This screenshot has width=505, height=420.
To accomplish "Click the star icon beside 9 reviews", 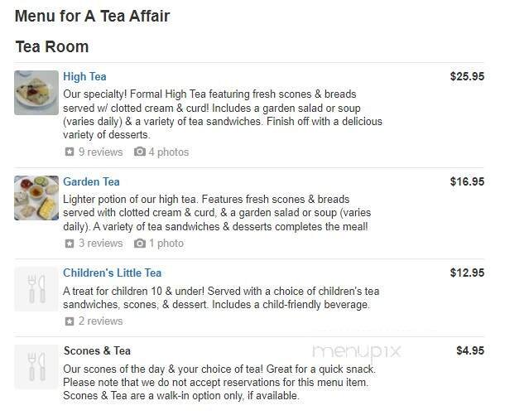I will tap(70, 152).
